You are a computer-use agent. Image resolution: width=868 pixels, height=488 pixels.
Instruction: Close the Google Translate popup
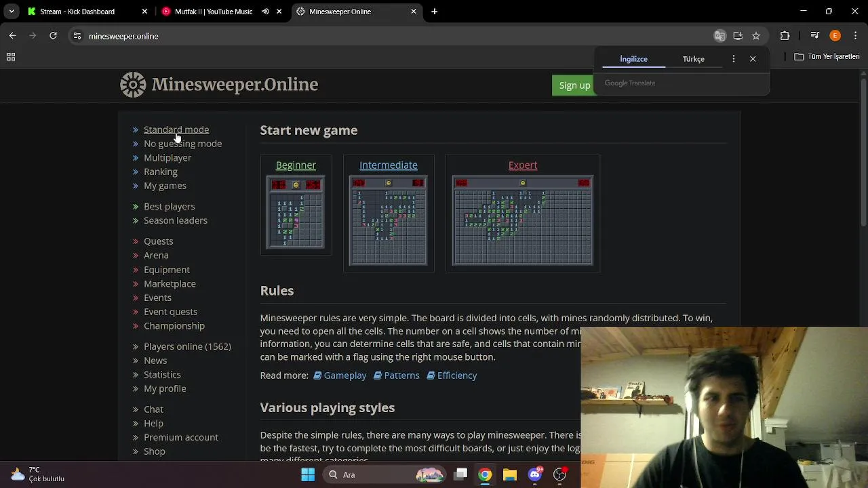tap(753, 59)
